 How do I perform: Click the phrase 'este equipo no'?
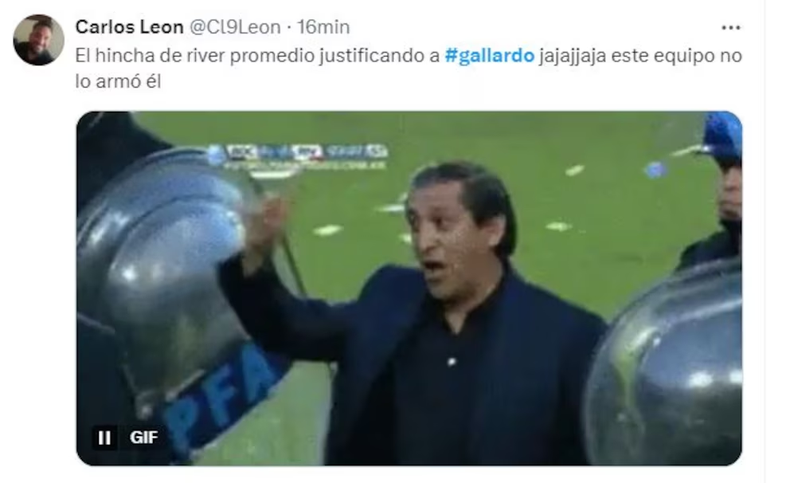click(677, 55)
